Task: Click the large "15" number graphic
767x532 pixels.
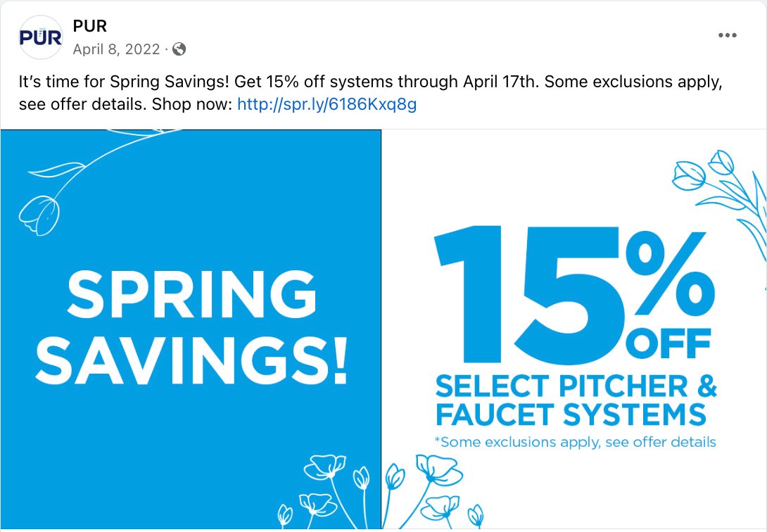Action: 521,296
